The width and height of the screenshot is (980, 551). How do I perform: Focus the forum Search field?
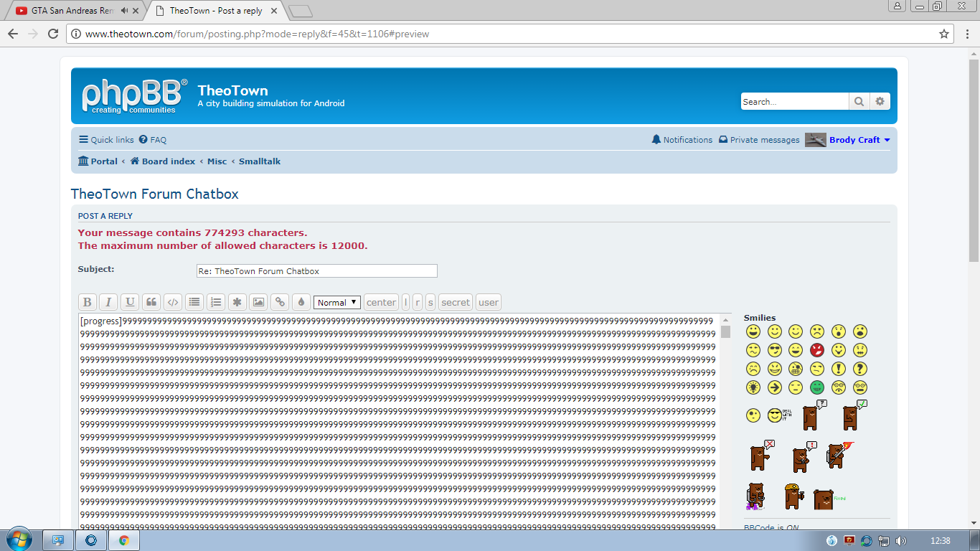coord(795,102)
